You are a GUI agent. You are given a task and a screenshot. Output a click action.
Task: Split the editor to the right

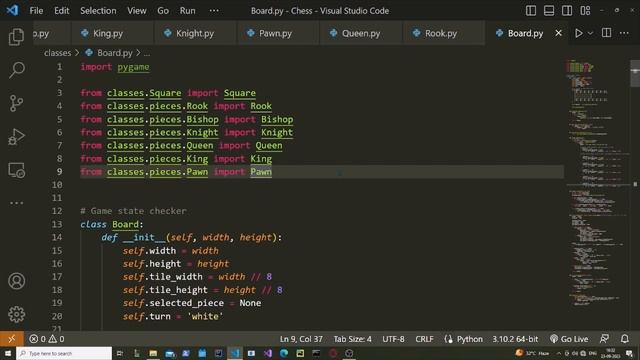click(x=607, y=33)
